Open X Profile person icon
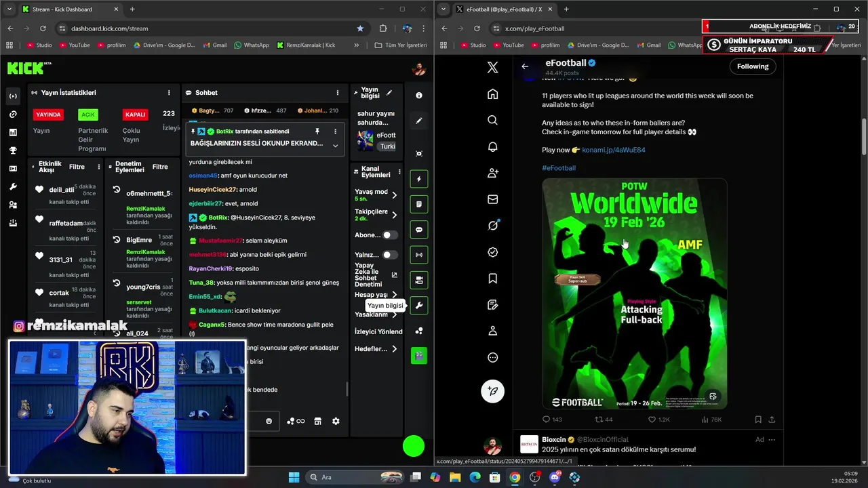 493,331
